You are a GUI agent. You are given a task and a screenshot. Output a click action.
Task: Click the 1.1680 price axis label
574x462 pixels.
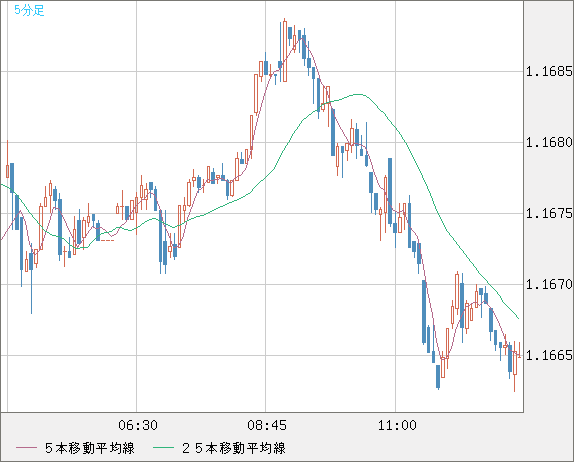coord(549,142)
